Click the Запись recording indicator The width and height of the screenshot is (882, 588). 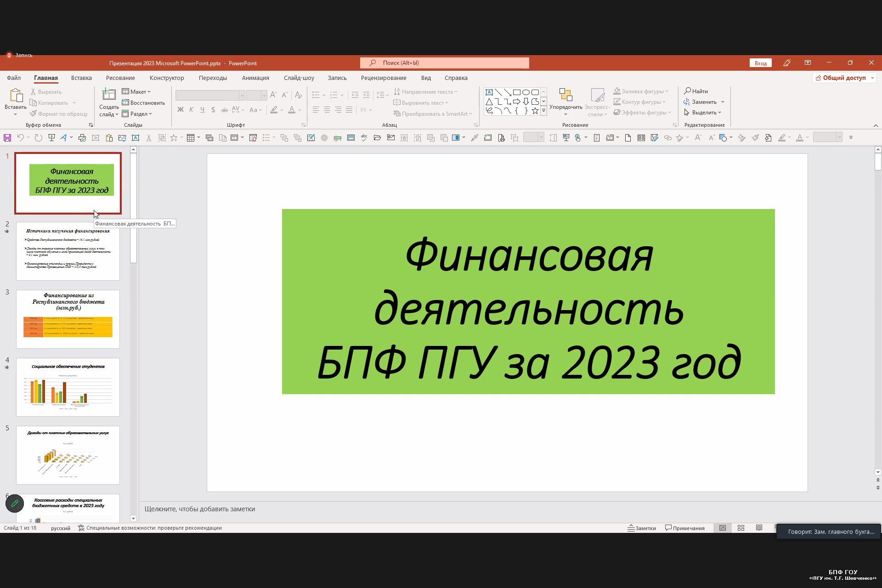19,55
